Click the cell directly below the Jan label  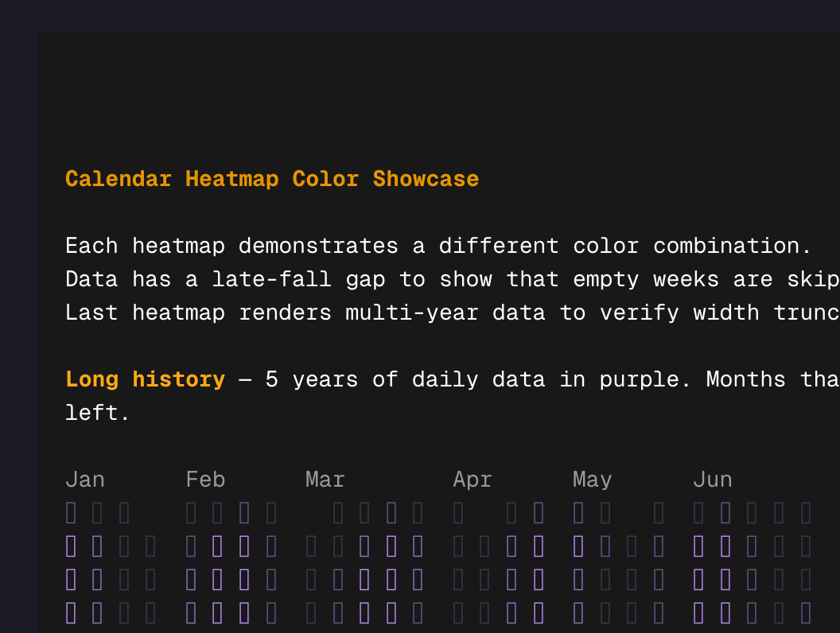click(x=69, y=512)
